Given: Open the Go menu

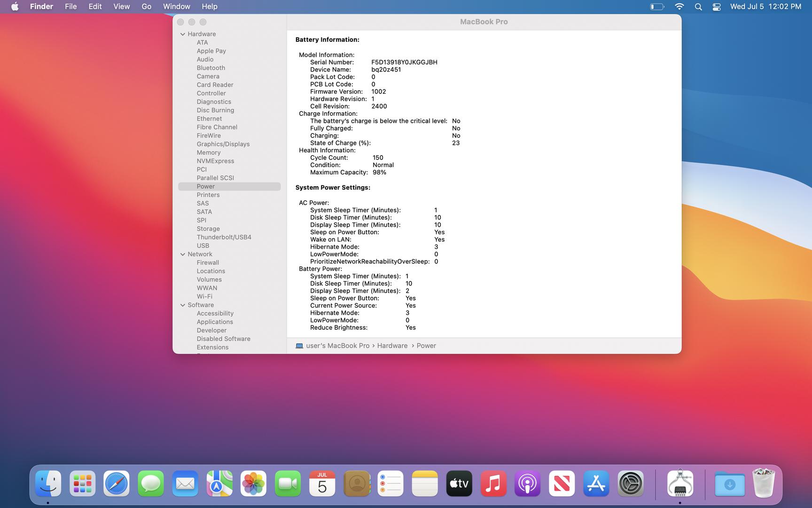Looking at the screenshot, I should (147, 7).
